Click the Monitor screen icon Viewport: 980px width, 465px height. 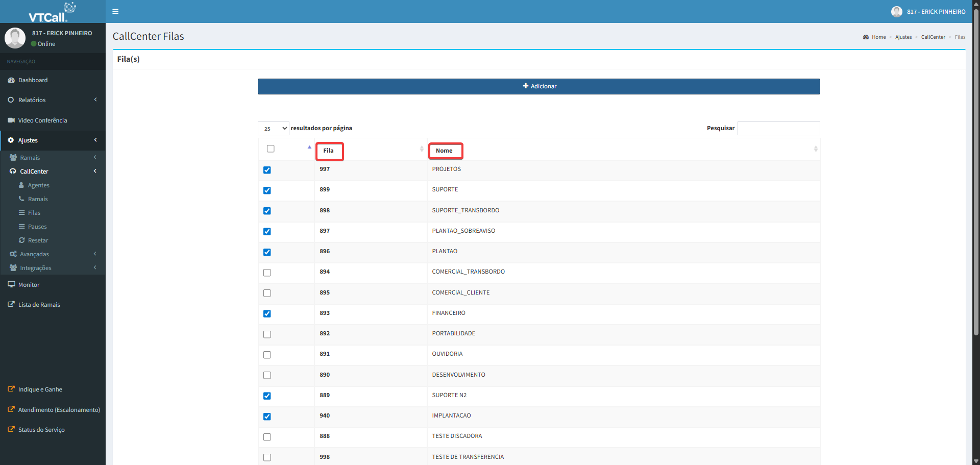click(x=11, y=285)
